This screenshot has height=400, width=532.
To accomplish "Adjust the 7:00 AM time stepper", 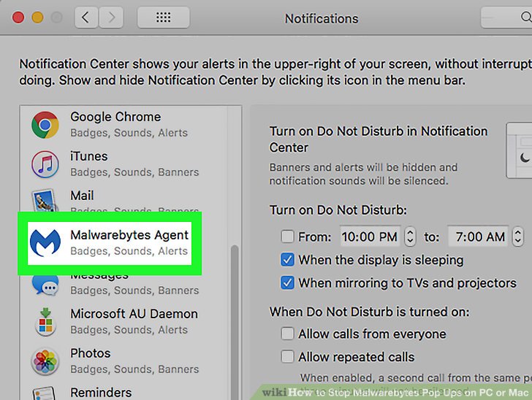I will click(517, 236).
